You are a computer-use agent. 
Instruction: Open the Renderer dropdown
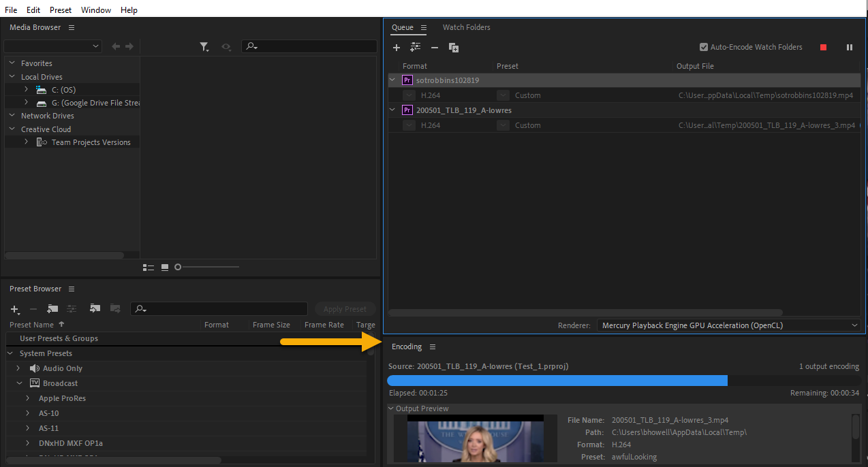pos(855,325)
